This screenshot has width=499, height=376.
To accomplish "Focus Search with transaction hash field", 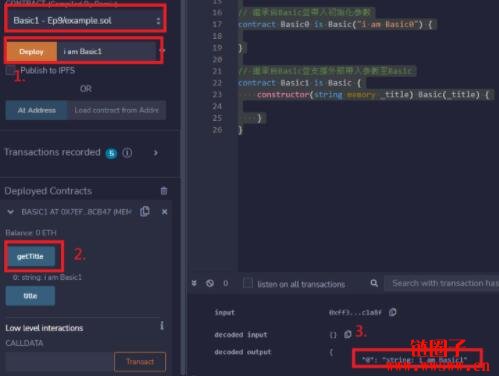I will click(442, 283).
